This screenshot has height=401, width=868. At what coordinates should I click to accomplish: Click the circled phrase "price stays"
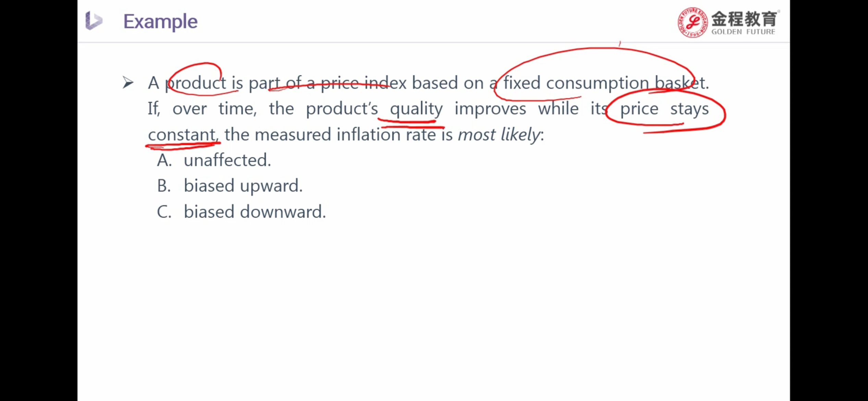click(664, 109)
